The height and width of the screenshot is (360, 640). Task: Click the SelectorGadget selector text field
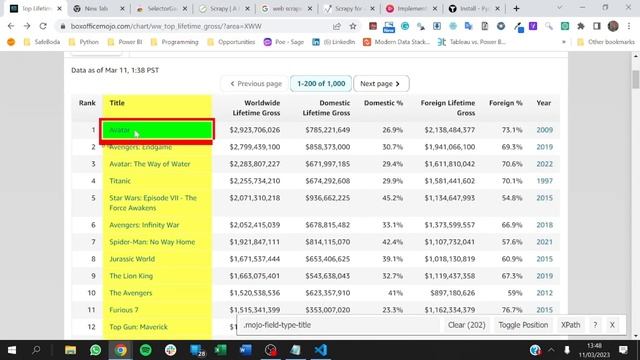coord(340,325)
